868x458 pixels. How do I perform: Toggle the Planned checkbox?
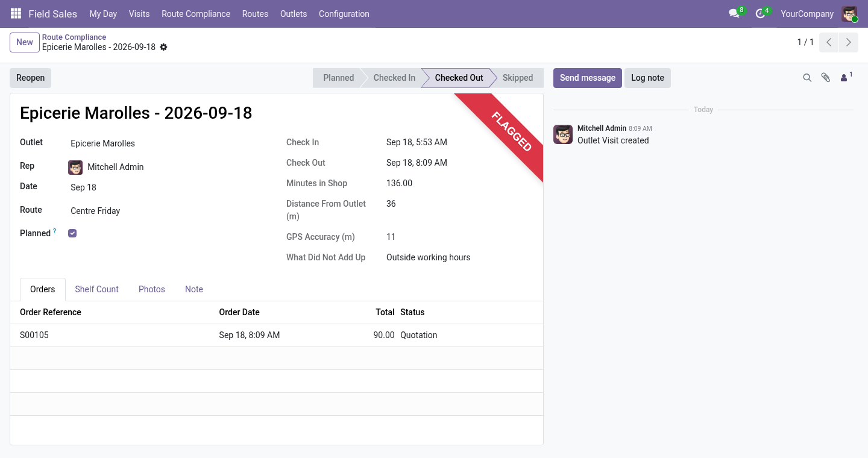[72, 233]
